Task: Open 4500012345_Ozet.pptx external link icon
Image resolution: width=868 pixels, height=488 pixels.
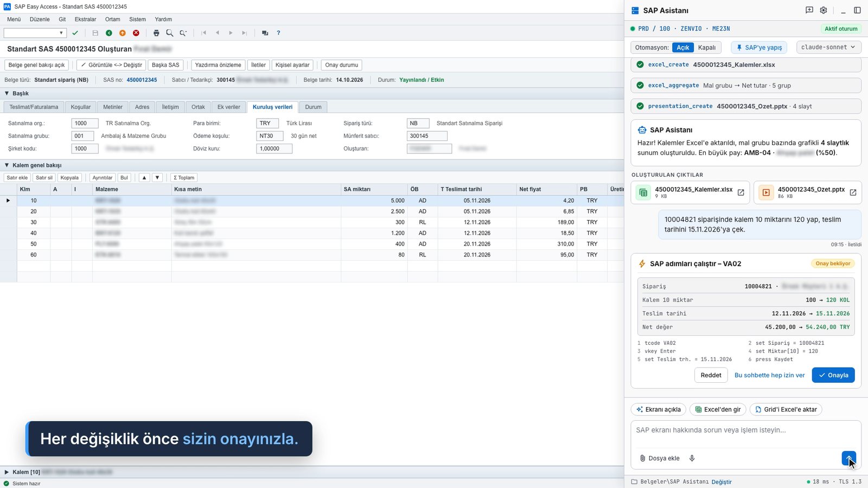Action: pyautogui.click(x=853, y=192)
